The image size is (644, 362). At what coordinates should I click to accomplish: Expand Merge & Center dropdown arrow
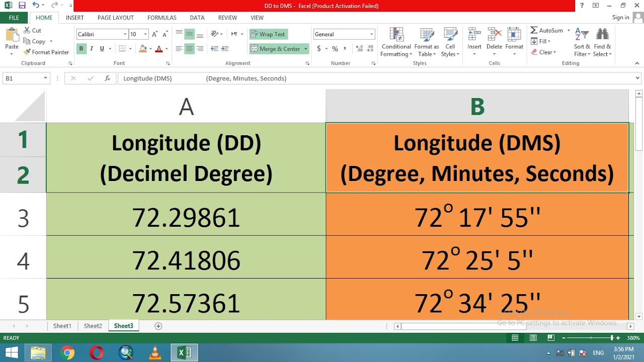tap(305, 49)
